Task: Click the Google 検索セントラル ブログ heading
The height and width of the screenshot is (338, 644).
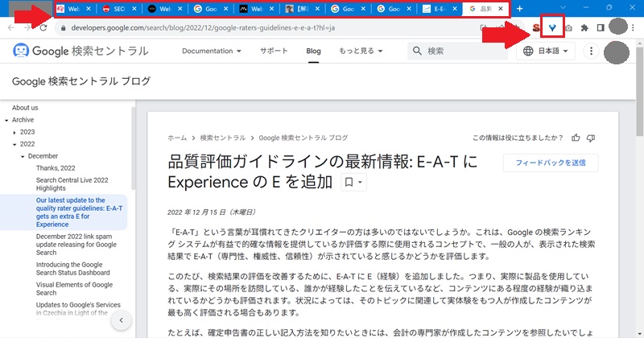Action: [81, 81]
